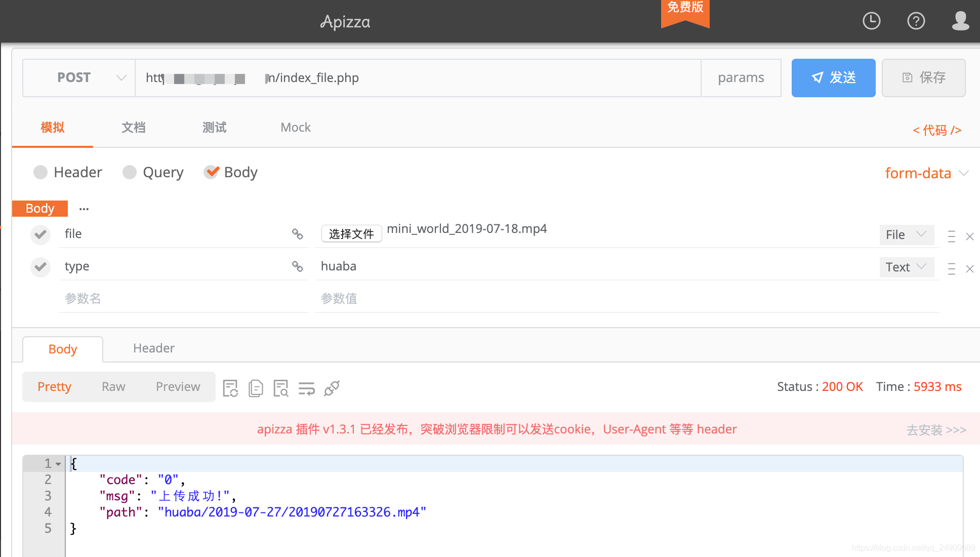Click the 保存 save button
Screen dimensions: 980x557
pyautogui.click(x=923, y=77)
